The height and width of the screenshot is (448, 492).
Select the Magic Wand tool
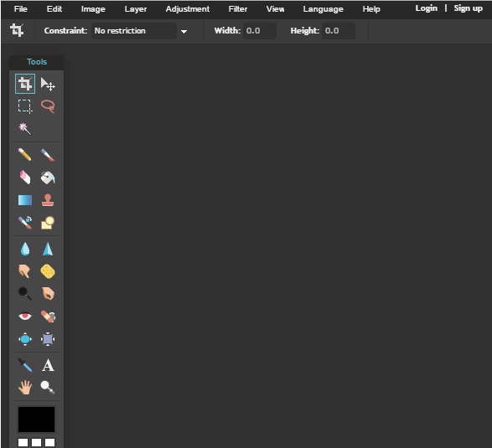[25, 129]
